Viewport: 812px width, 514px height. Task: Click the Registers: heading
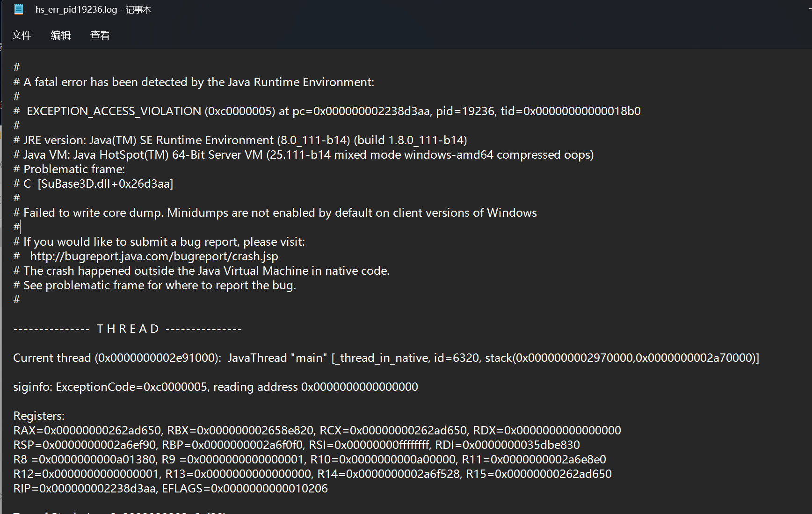click(39, 416)
